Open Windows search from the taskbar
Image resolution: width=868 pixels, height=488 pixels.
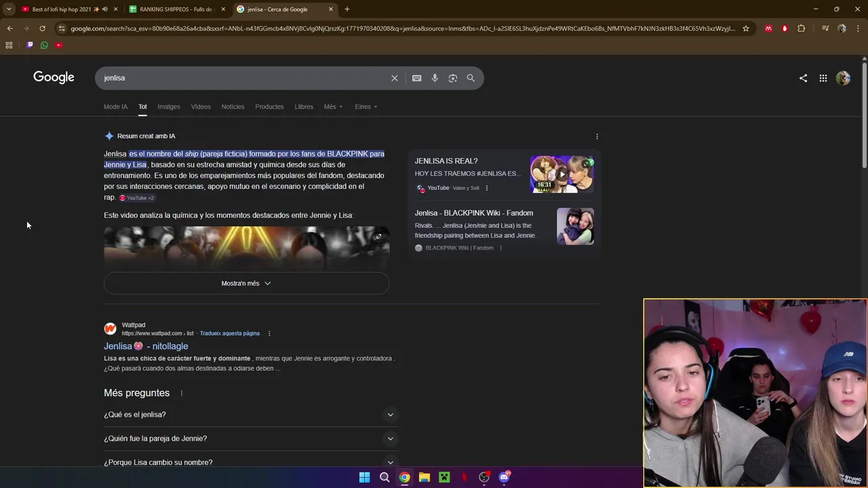pyautogui.click(x=384, y=477)
